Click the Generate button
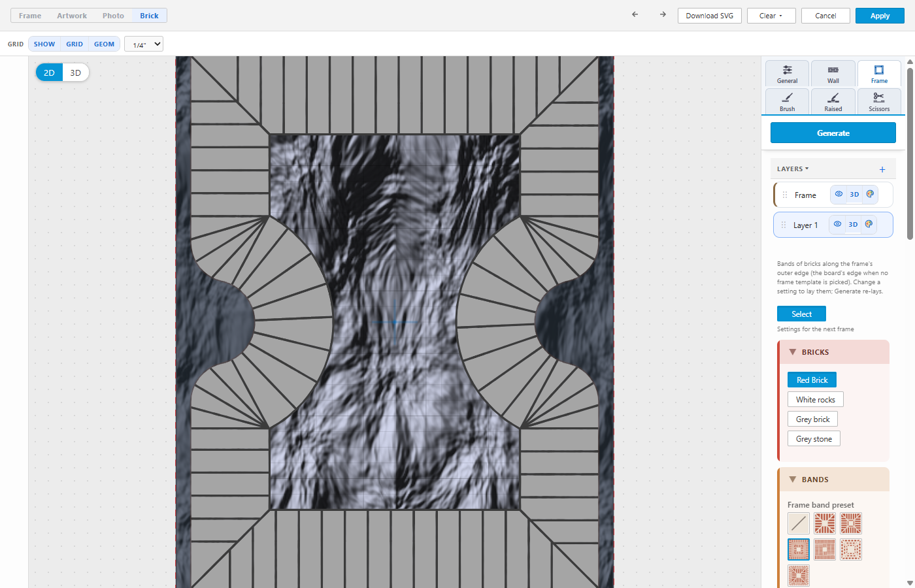 pos(833,133)
